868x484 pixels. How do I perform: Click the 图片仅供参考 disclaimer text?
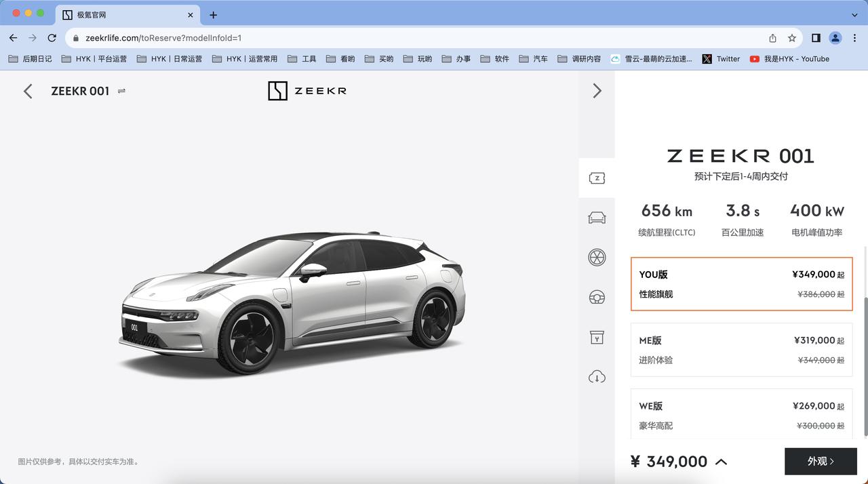79,462
